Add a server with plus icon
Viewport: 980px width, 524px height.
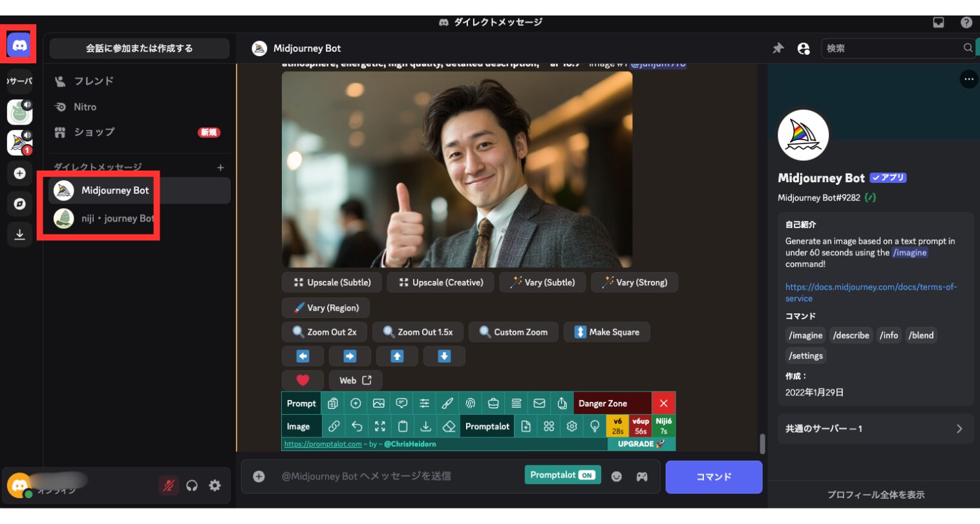click(x=19, y=173)
